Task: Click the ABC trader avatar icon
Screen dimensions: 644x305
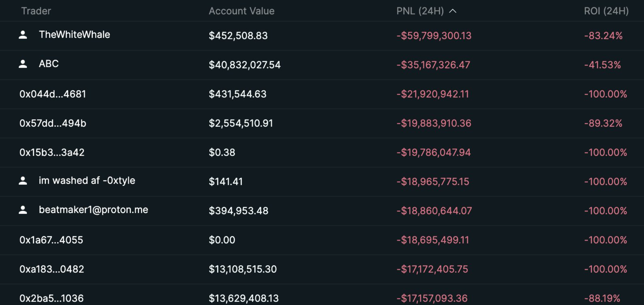Action: coord(23,64)
